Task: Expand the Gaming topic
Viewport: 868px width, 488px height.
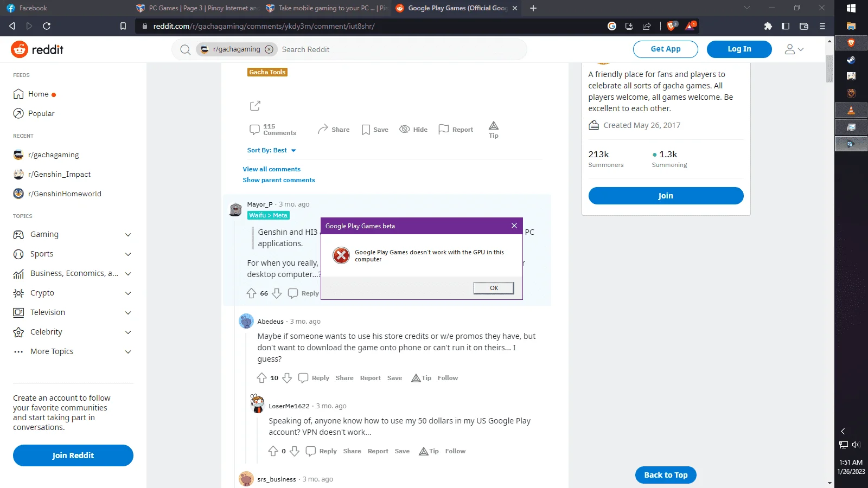Action: point(128,235)
